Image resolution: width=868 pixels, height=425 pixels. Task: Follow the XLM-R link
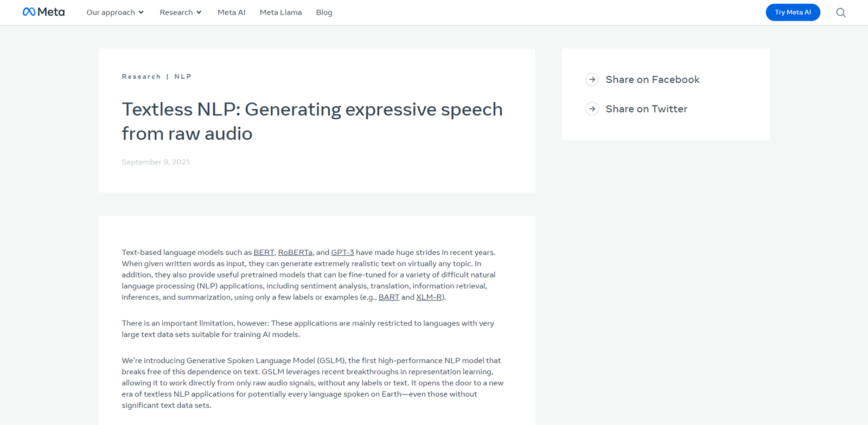(429, 298)
